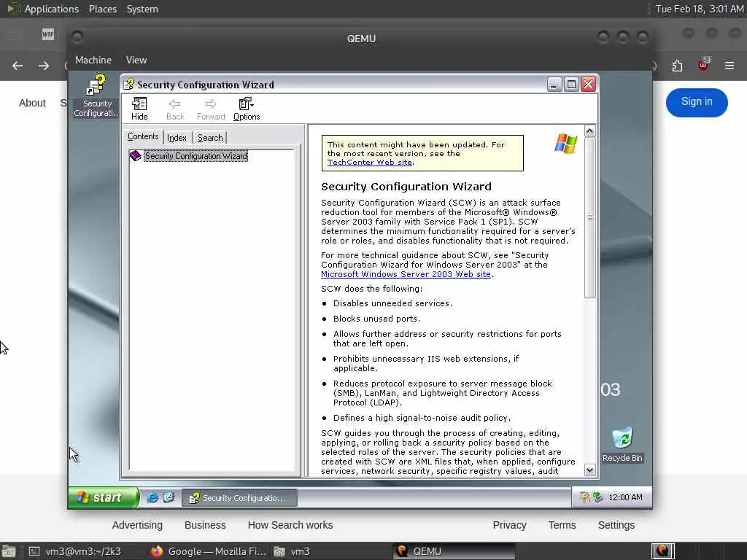Screen dimensions: 747x560
Task: Click the QEMU window menu button at top-left
Action: point(77,37)
